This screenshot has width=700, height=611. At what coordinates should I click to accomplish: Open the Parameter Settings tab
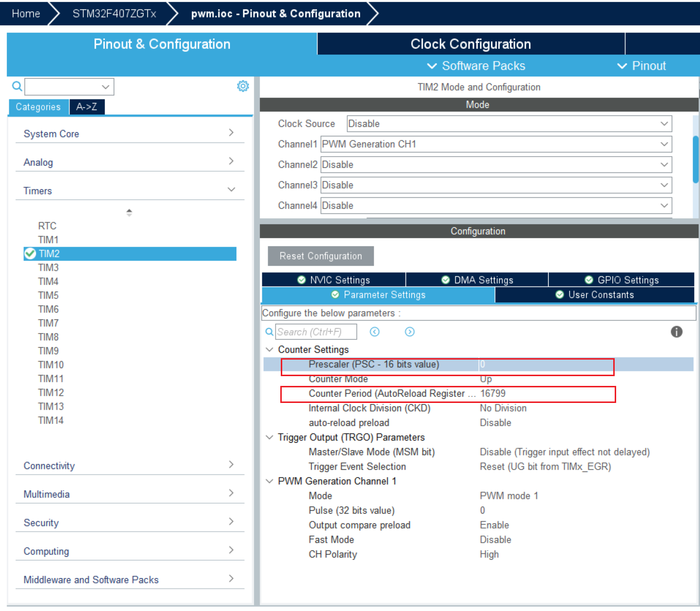(x=378, y=295)
